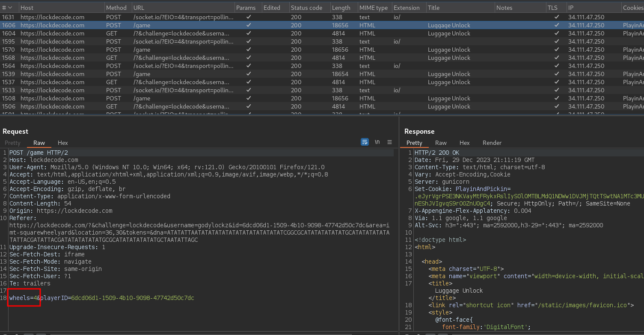Select the highlighted history row 1606
Viewport: 644px width, 335px height.
pyautogui.click(x=322, y=25)
